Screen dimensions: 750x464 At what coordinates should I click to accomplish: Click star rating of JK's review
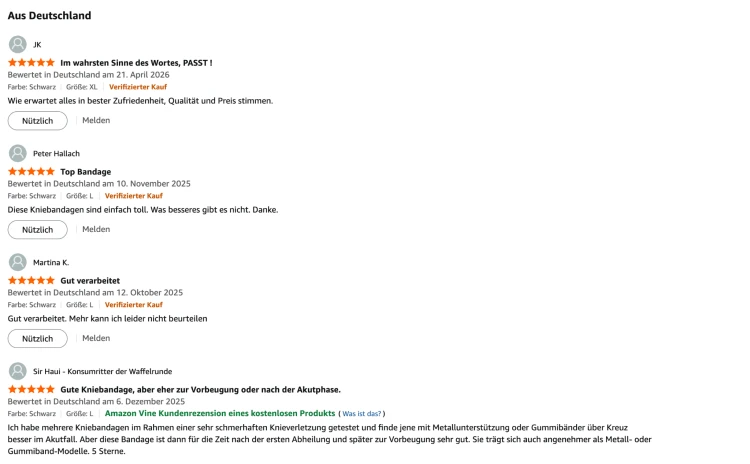(31, 63)
